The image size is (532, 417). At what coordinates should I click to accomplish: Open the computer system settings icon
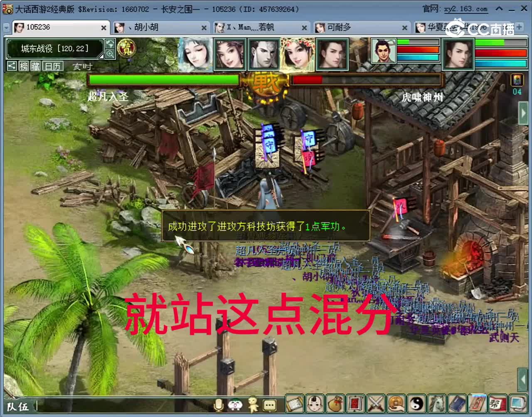coord(517,404)
